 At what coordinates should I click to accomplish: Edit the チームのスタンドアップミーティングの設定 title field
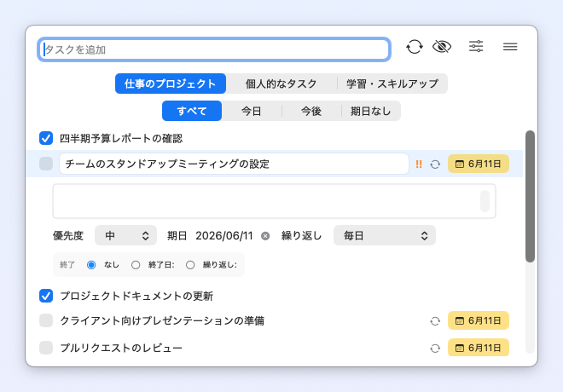click(x=234, y=164)
